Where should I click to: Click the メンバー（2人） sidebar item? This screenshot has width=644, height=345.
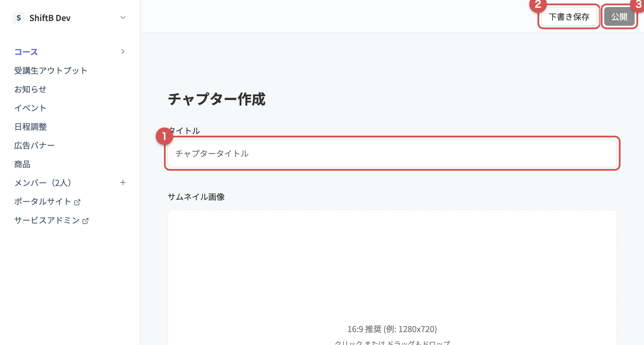[43, 183]
